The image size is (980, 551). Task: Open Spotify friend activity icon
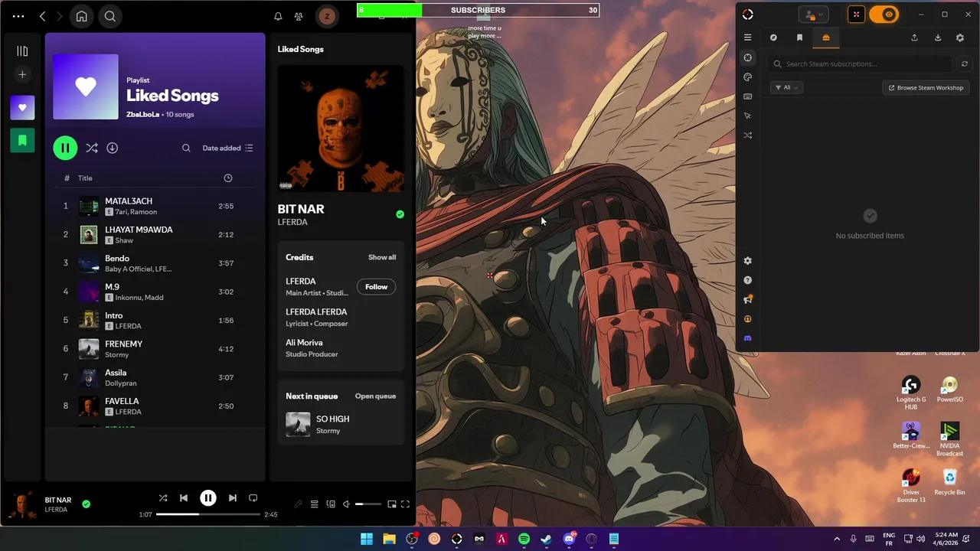299,16
